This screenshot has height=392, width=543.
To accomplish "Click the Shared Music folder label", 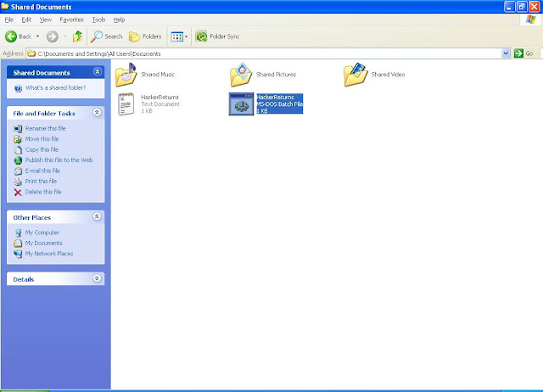I will [x=158, y=75].
